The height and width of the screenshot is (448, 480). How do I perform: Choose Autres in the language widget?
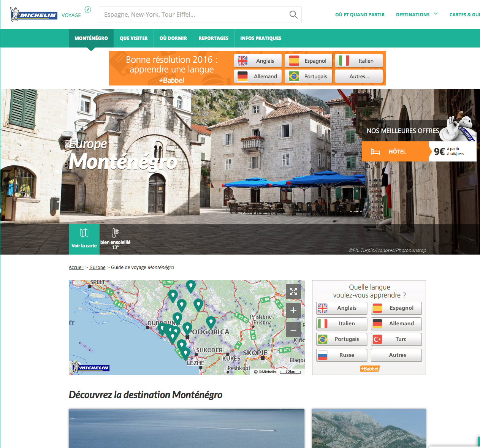click(x=396, y=355)
